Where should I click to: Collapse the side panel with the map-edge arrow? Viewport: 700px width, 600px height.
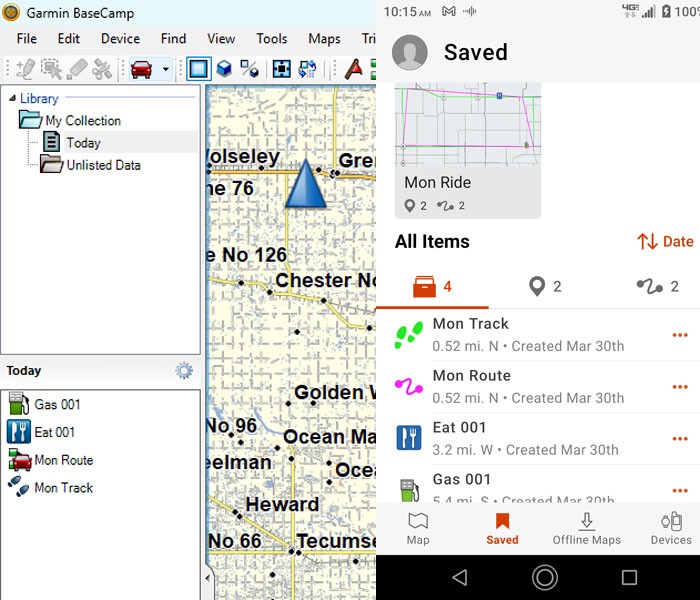[208, 578]
